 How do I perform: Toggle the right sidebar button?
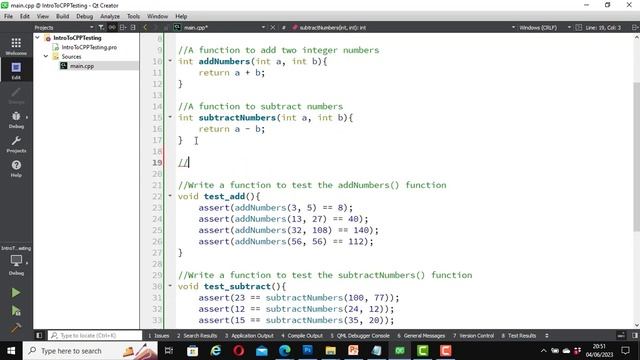[635, 336]
